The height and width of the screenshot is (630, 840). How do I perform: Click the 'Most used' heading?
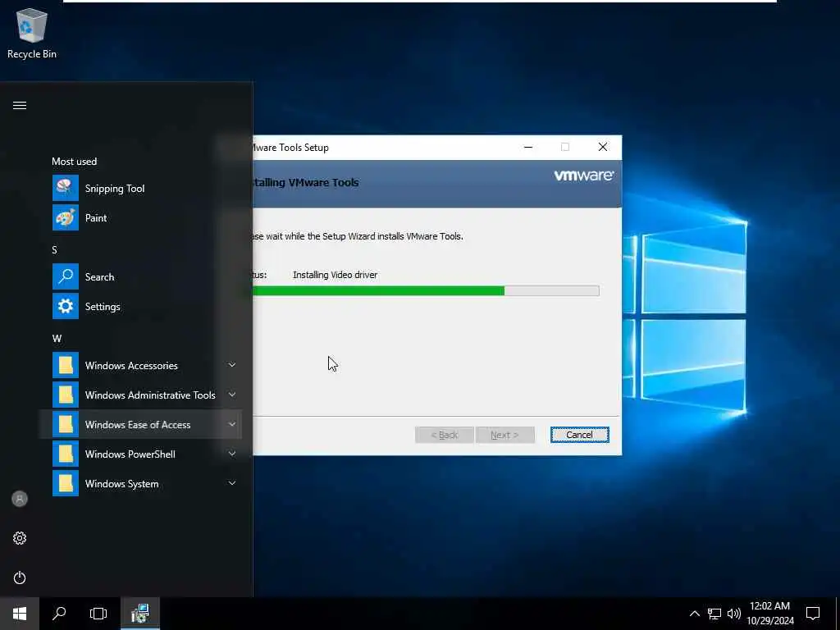[x=75, y=162]
